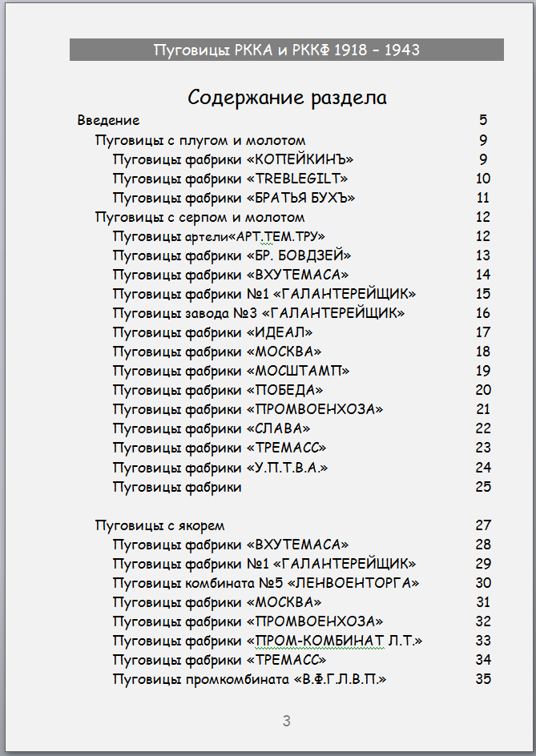Select the line «Пуговицы фабрики «ПОБЕДА»»
This screenshot has width=536, height=756.
tap(218, 390)
